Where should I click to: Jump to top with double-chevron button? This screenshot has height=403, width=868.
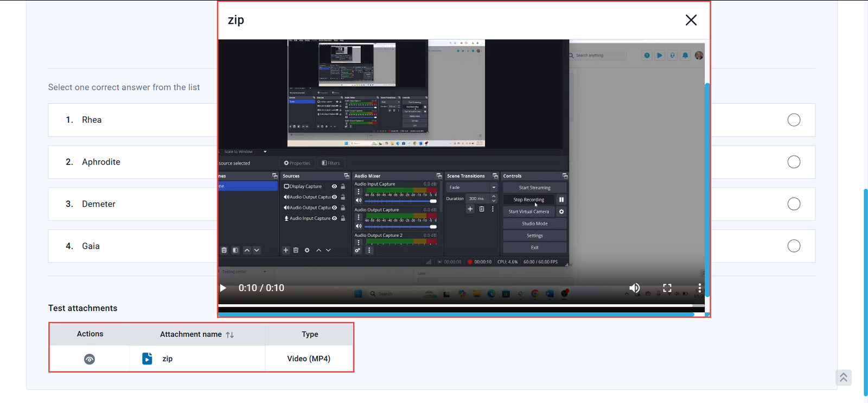(843, 377)
